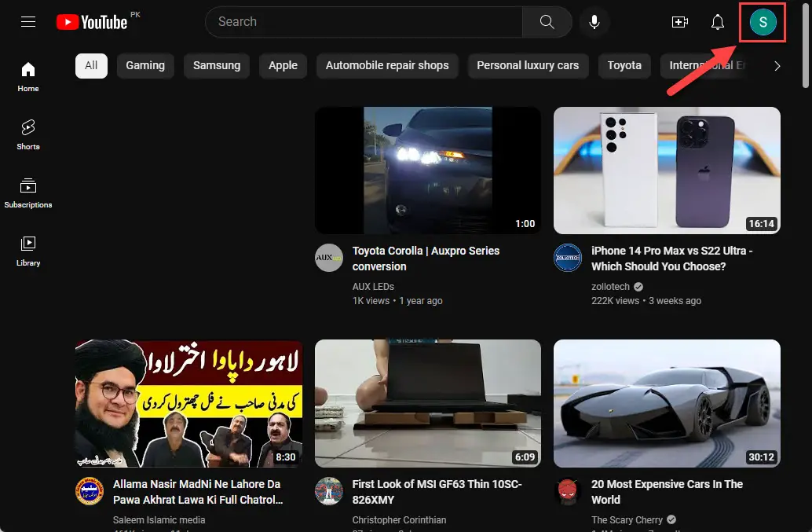Viewport: 812px width, 532px height.
Task: Select the Samsung filter chip
Action: (x=217, y=66)
